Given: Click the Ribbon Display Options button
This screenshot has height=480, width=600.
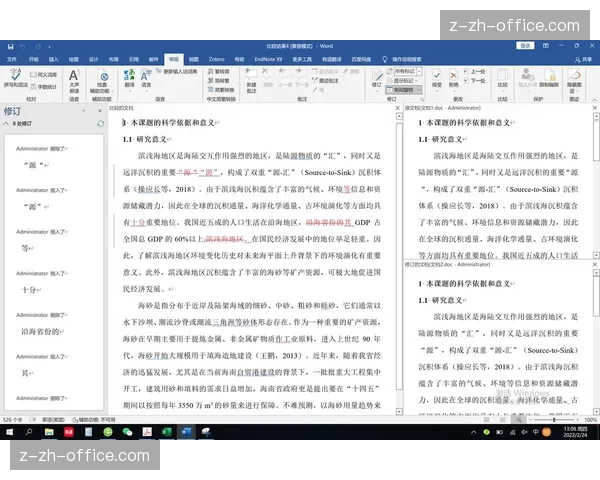Looking at the screenshot, I should (546, 46).
